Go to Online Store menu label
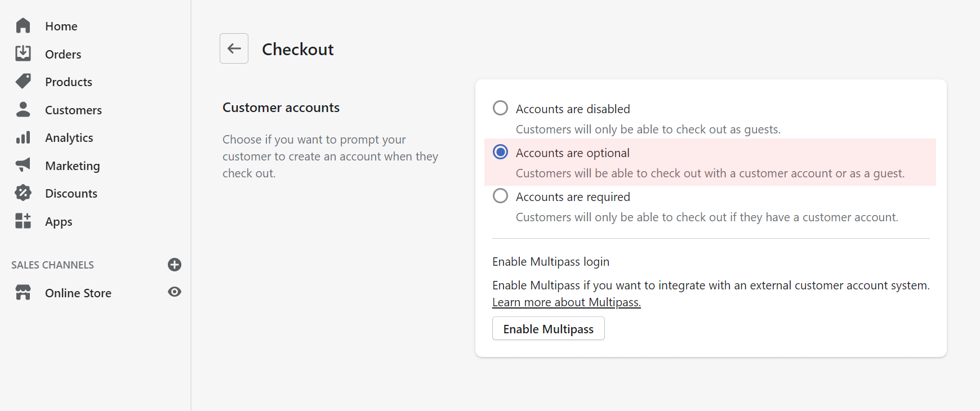Screen dimensions: 980x411 tap(78, 293)
